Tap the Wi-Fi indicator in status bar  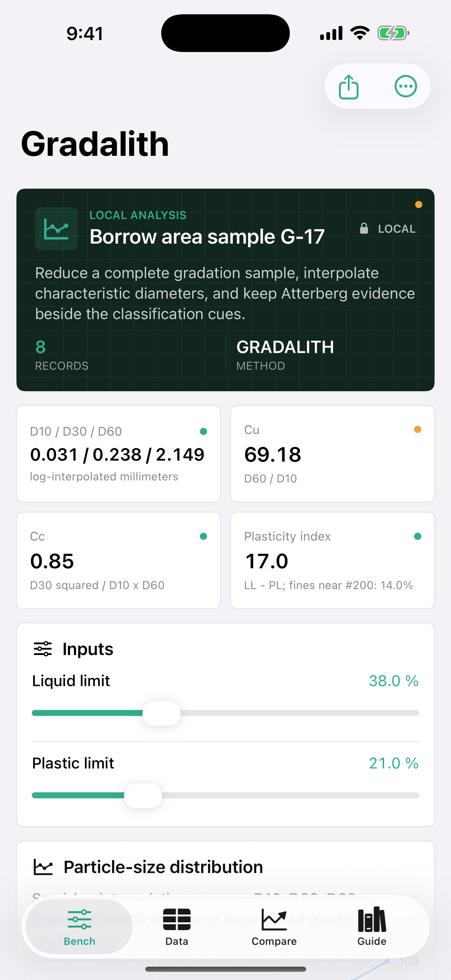click(x=360, y=33)
